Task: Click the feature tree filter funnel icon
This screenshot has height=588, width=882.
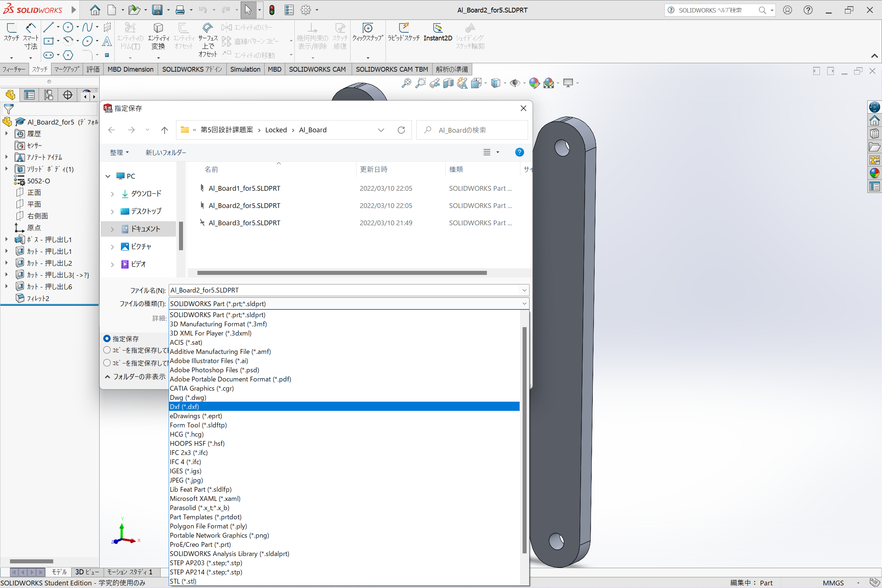Action: 8,109
